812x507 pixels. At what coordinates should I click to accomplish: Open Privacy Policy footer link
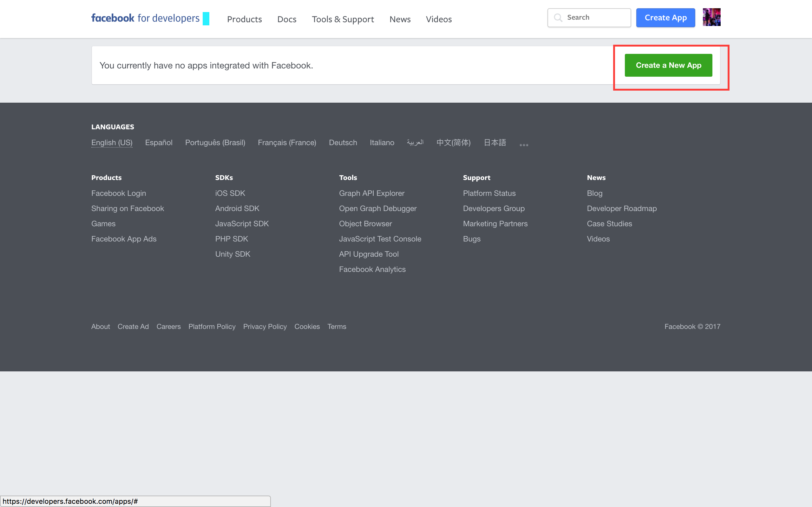265,326
